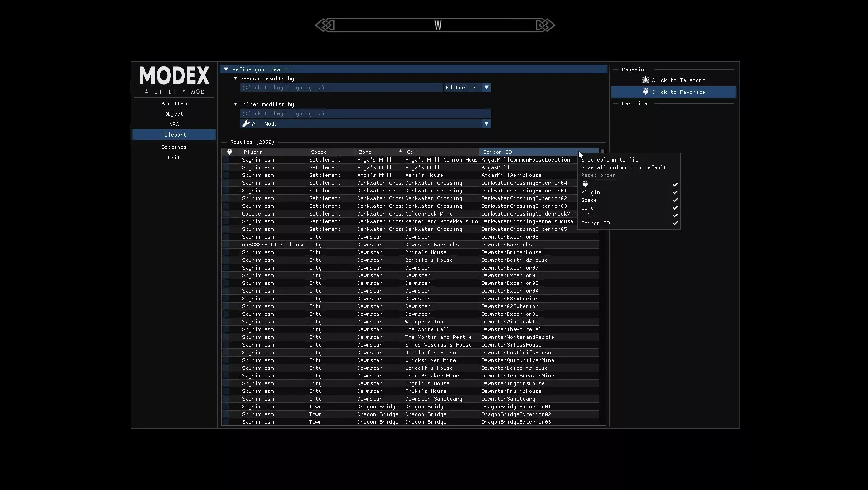Image resolution: width=868 pixels, height=490 pixels.
Task: Select Fruki's House cell
Action: point(426,391)
